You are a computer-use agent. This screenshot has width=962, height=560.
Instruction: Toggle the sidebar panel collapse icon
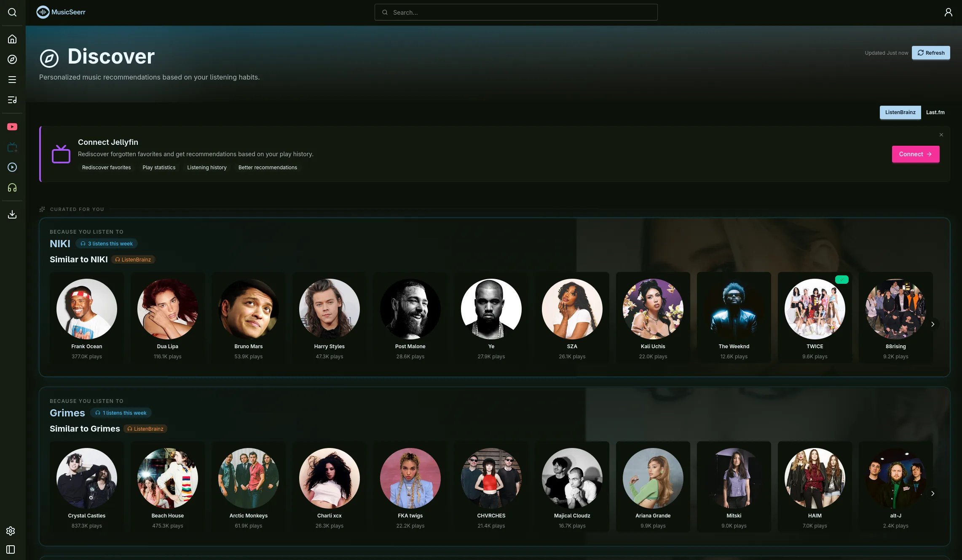coord(11,549)
